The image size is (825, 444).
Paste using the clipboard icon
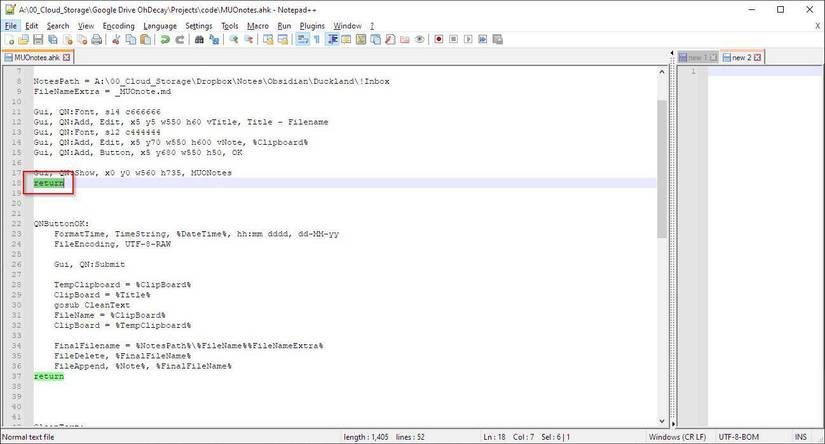tap(146, 39)
